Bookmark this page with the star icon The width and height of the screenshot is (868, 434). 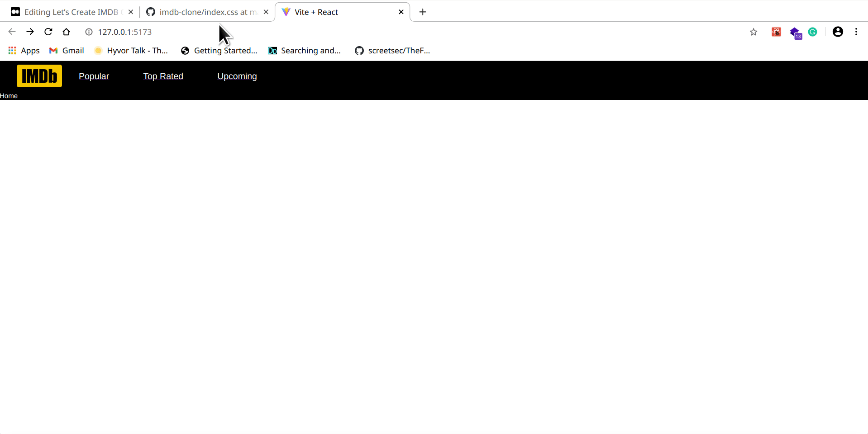point(754,32)
